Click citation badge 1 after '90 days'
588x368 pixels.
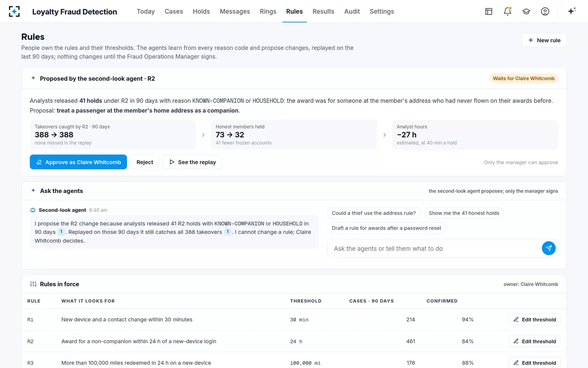tap(61, 232)
